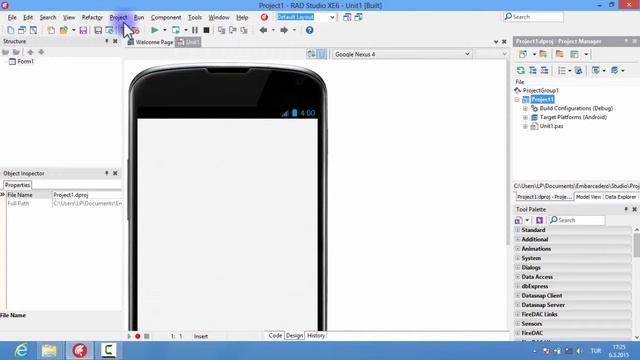Open the Default Layout desktop dropdown
Image resolution: width=640 pixels, height=360 pixels.
[332, 17]
